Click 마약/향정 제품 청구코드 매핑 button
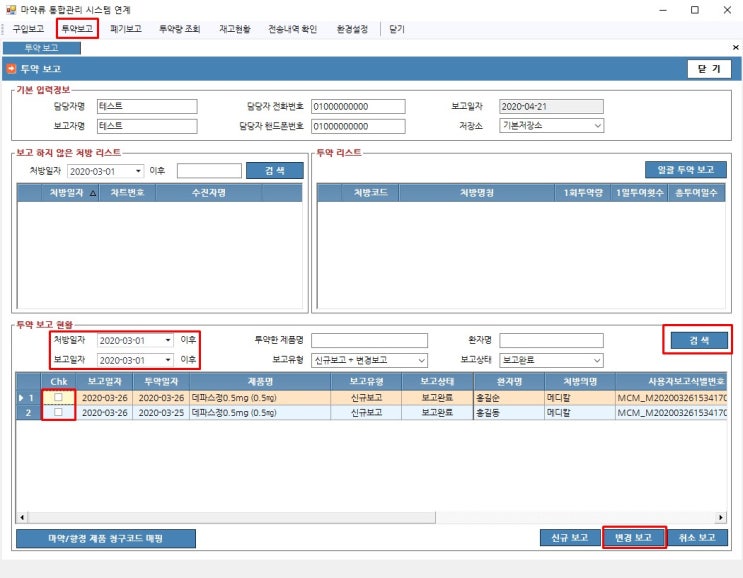Image resolution: width=743 pixels, height=578 pixels. pyautogui.click(x=106, y=539)
